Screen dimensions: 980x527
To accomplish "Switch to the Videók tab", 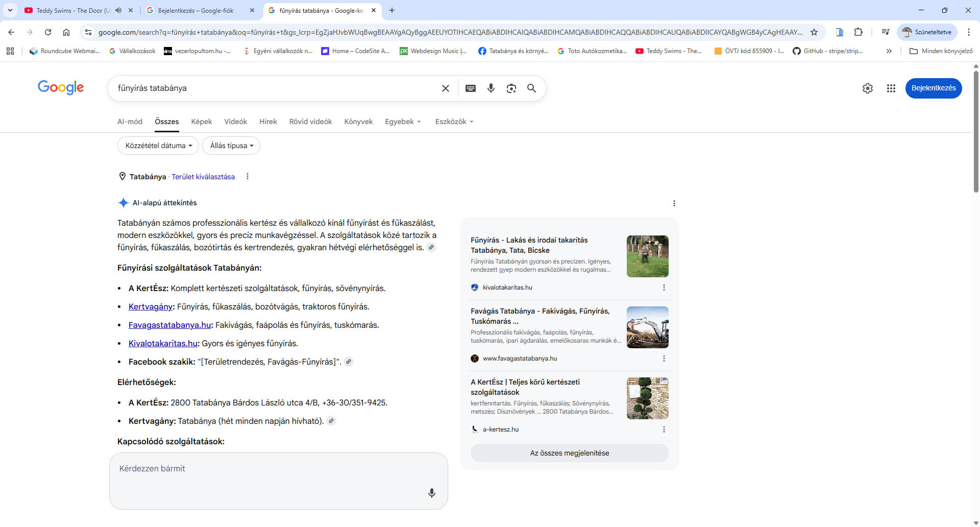I will [235, 122].
